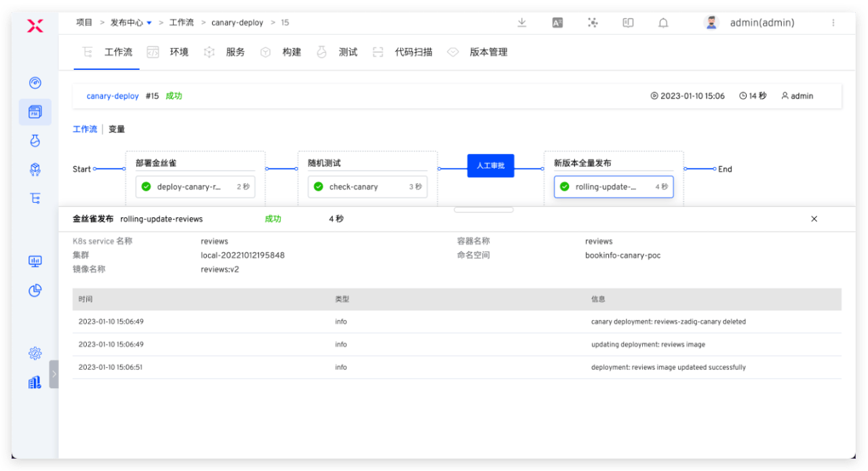This screenshot has height=471, width=868.
Task: Switch to the 变量 sub-tab
Action: (x=117, y=129)
